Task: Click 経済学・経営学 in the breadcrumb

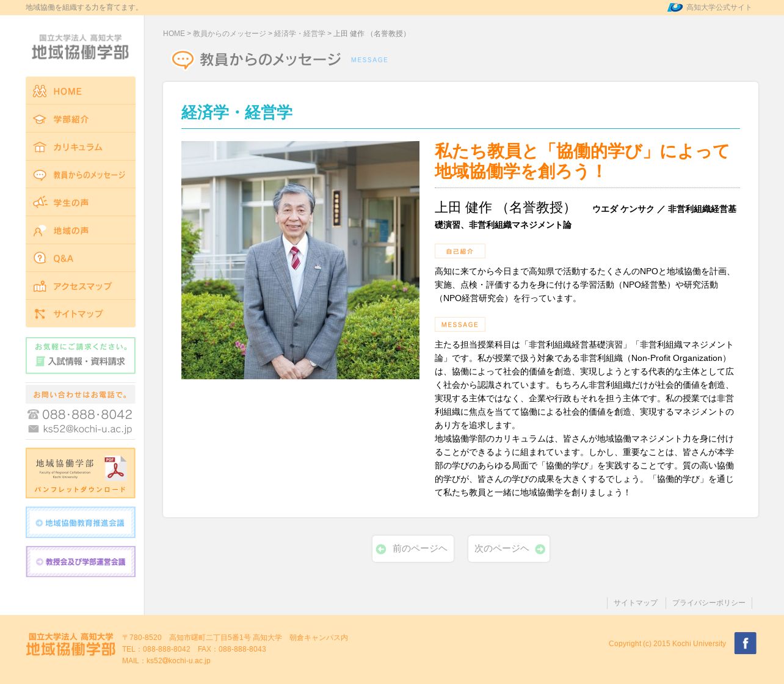Action: pyautogui.click(x=300, y=34)
